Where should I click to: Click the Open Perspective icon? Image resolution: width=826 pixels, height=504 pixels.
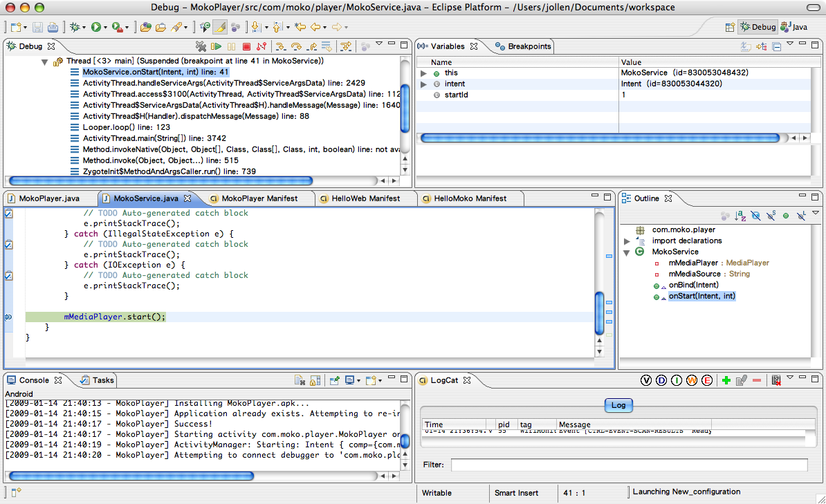coord(730,27)
